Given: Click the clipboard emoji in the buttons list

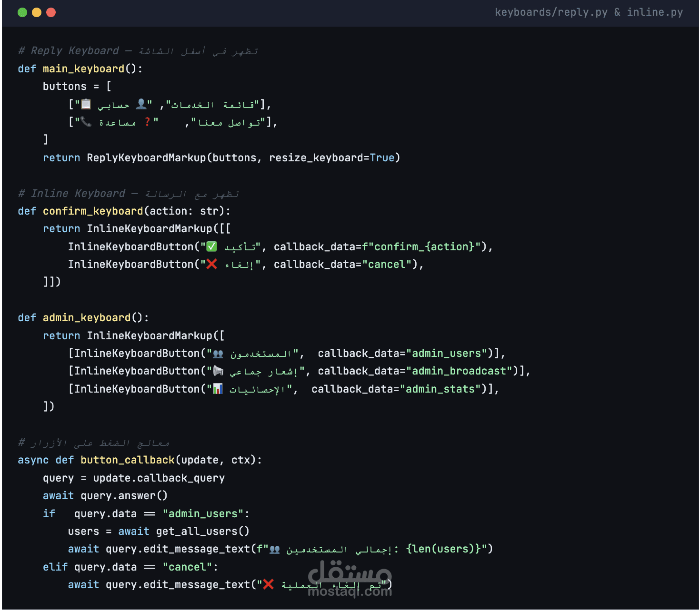Looking at the screenshot, I should (86, 104).
